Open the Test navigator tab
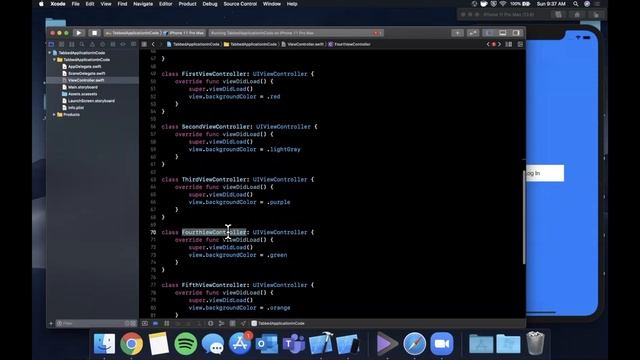 click(x=102, y=44)
